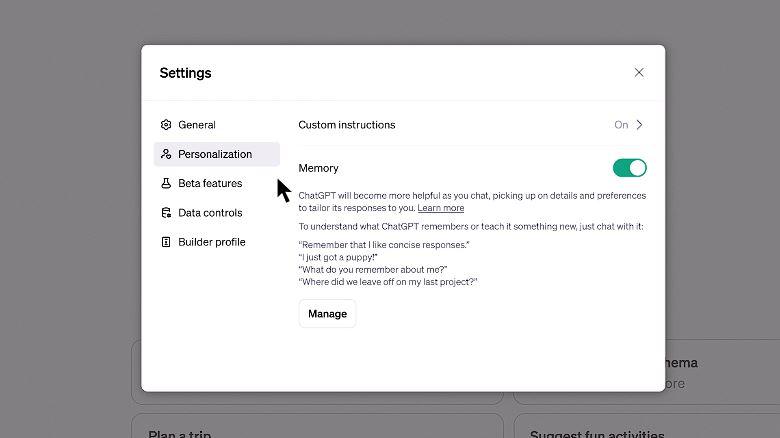Close the Settings dialog with the X
Image resolution: width=780 pixels, height=438 pixels.
(639, 72)
